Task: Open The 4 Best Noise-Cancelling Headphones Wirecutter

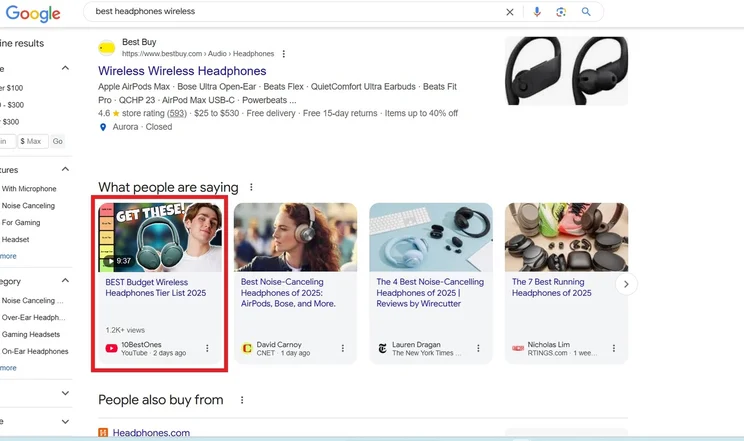Action: [x=430, y=292]
